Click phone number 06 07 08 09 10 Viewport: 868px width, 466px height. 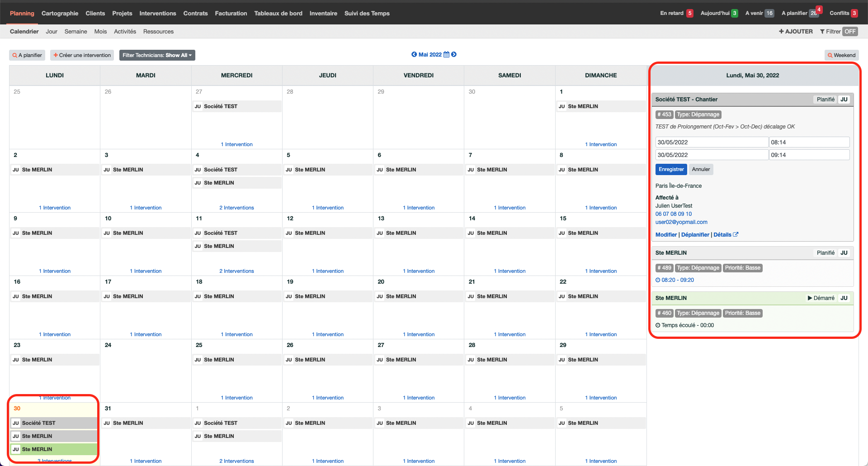pyautogui.click(x=673, y=214)
